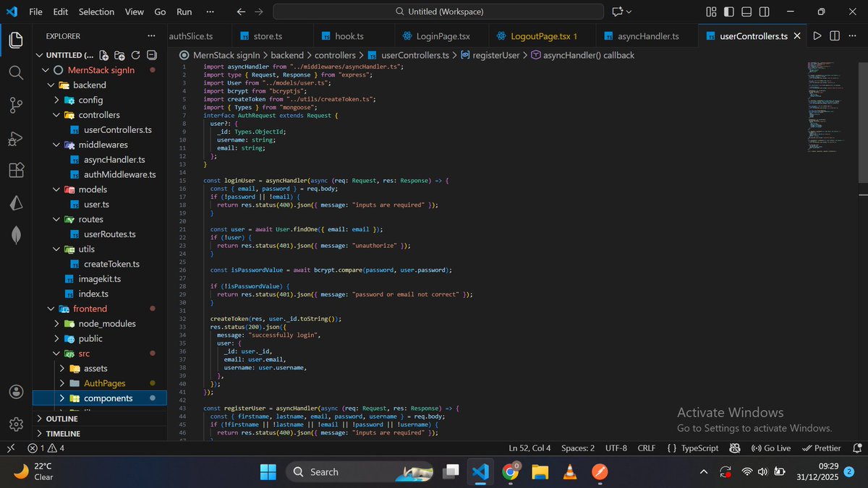This screenshot has height=488, width=868.
Task: Toggle the primary side bar
Action: click(x=729, y=12)
